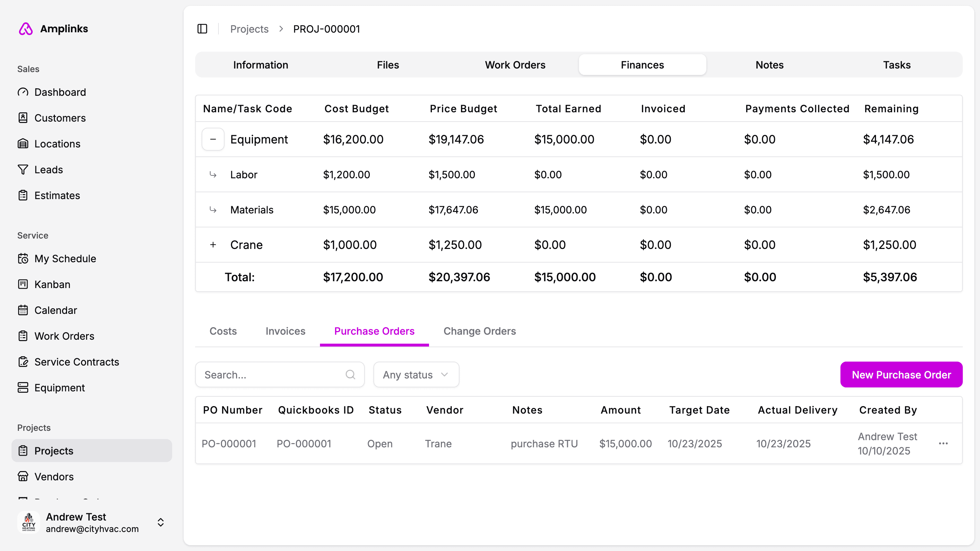Viewport: 980px width, 551px height.
Task: Click the New Purchase Order button
Action: click(901, 375)
